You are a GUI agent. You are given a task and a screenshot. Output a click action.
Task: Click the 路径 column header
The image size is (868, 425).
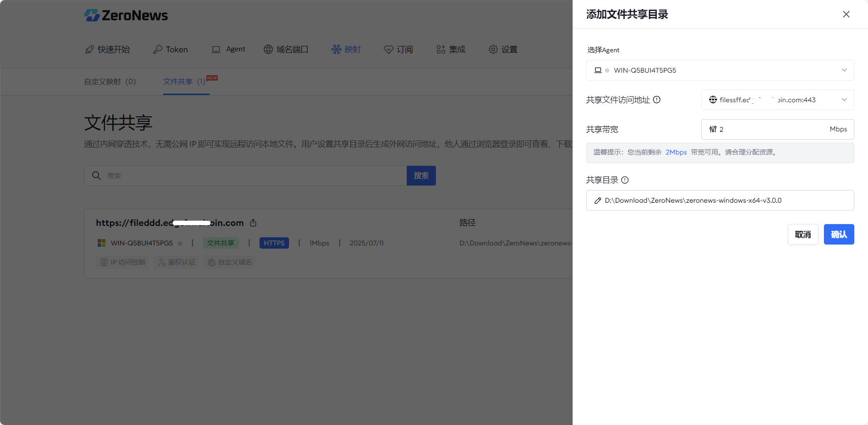tap(467, 223)
